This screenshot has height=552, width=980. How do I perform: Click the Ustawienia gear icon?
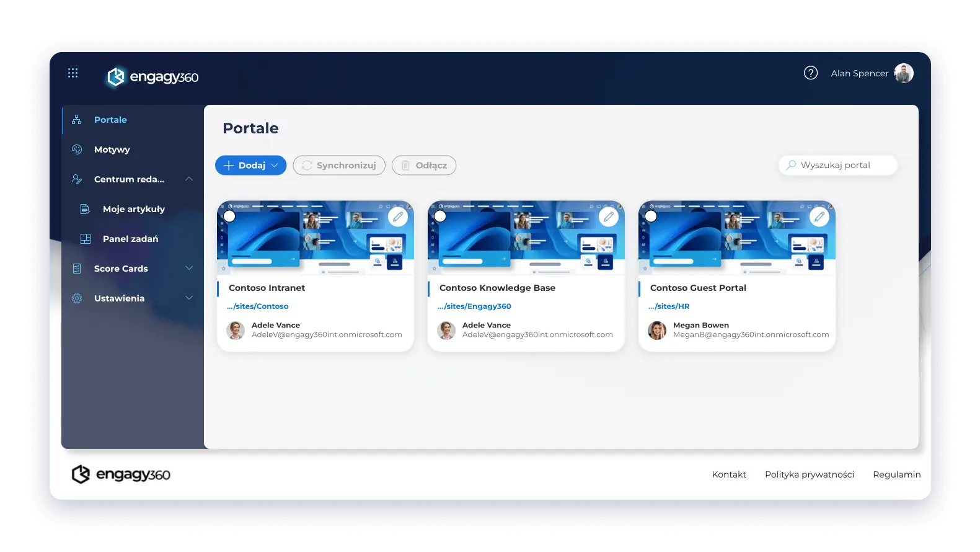[77, 298]
